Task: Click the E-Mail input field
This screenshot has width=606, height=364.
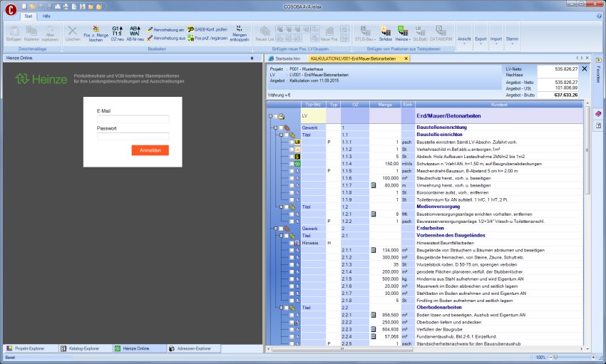Action: click(x=133, y=119)
